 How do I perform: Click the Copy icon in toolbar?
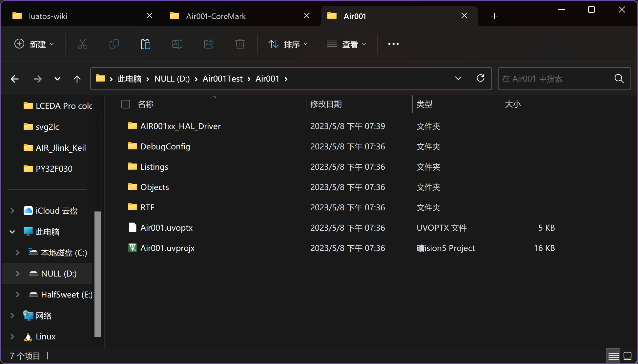point(114,44)
